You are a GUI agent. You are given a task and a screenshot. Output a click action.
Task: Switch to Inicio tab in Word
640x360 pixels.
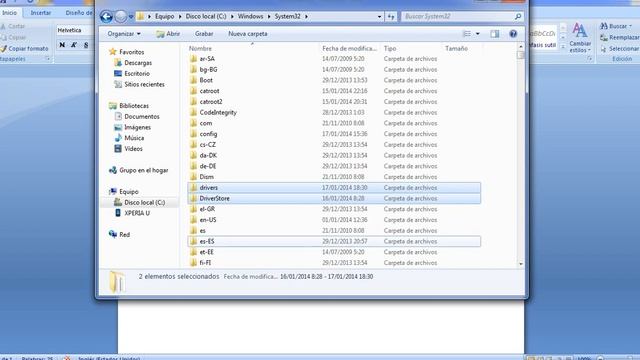9,13
